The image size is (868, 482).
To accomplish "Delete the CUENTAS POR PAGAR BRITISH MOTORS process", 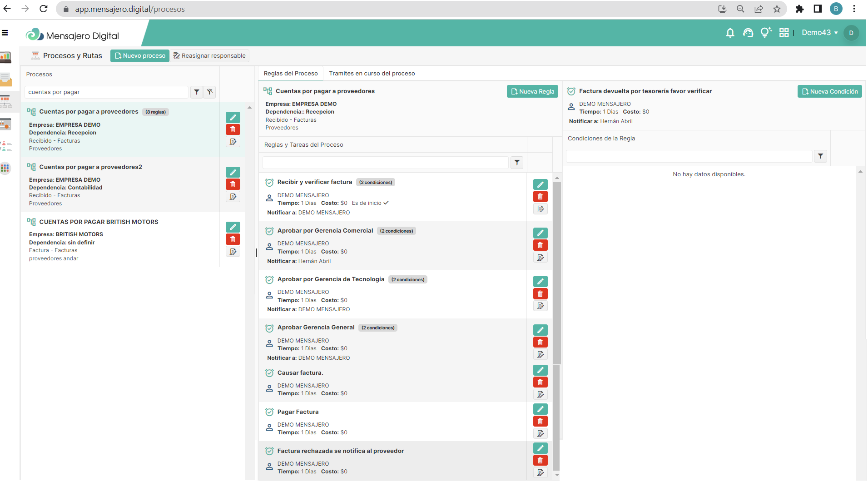I will 233,239.
